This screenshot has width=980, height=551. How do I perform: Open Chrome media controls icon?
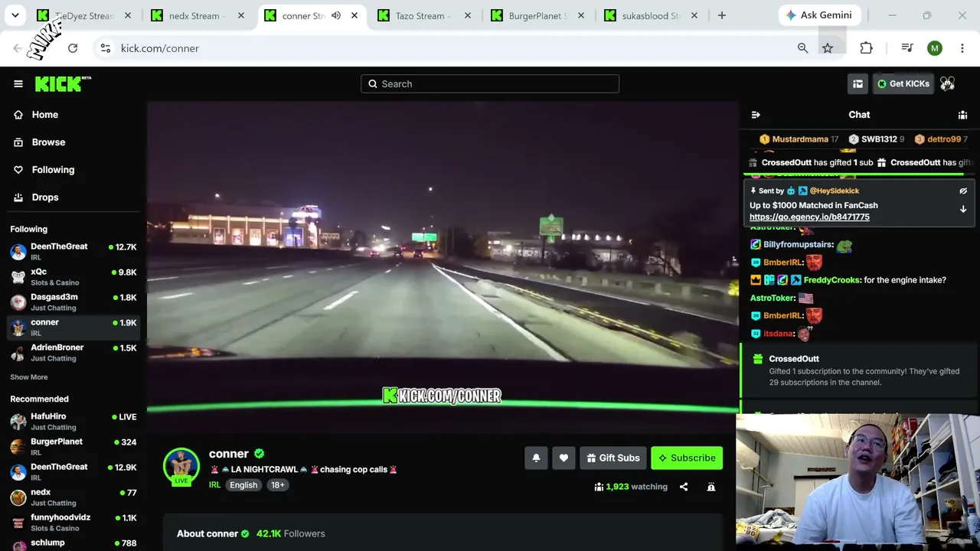907,48
